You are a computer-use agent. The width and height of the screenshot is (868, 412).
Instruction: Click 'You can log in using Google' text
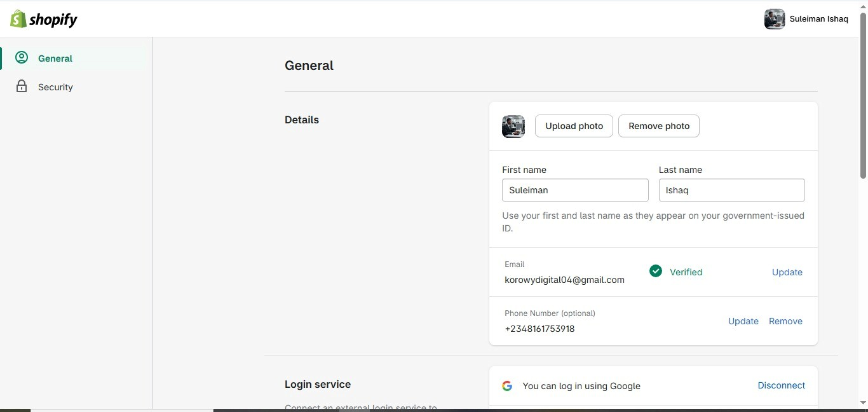pos(581,386)
